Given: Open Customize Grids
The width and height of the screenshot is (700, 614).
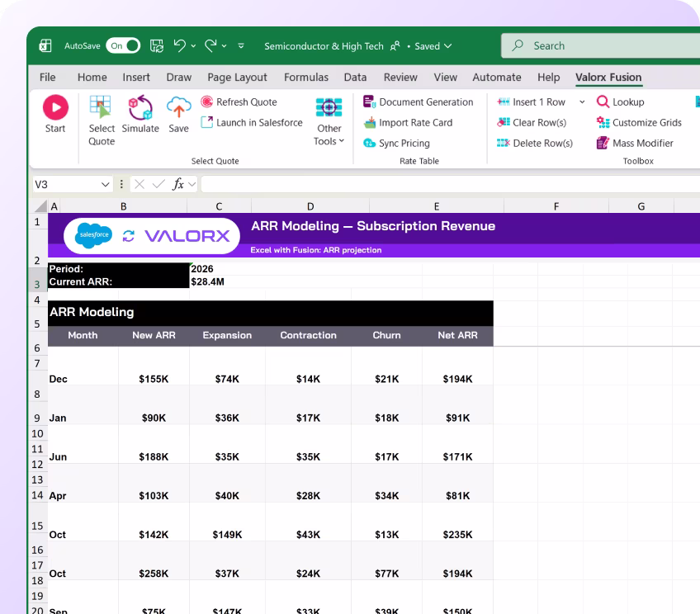Looking at the screenshot, I should [639, 122].
